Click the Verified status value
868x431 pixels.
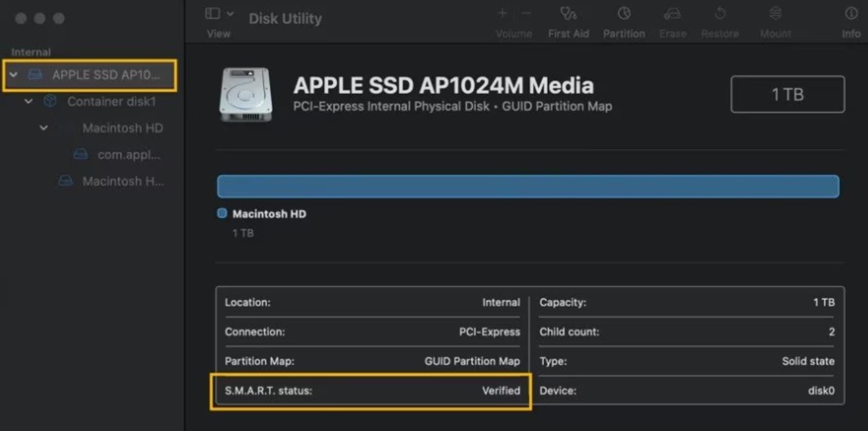pyautogui.click(x=501, y=391)
